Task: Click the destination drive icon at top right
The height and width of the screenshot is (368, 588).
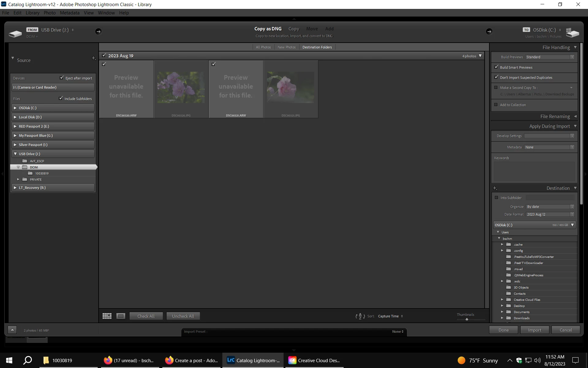Action: point(572,33)
